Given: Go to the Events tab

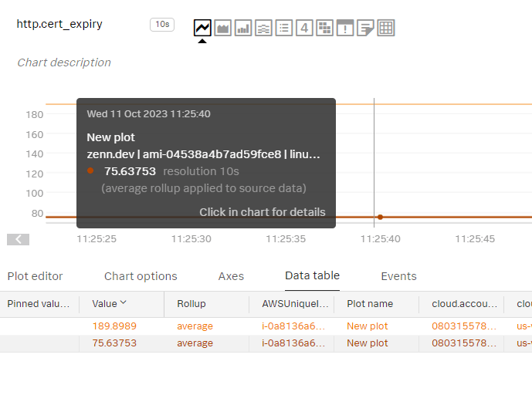Looking at the screenshot, I should pos(398,276).
